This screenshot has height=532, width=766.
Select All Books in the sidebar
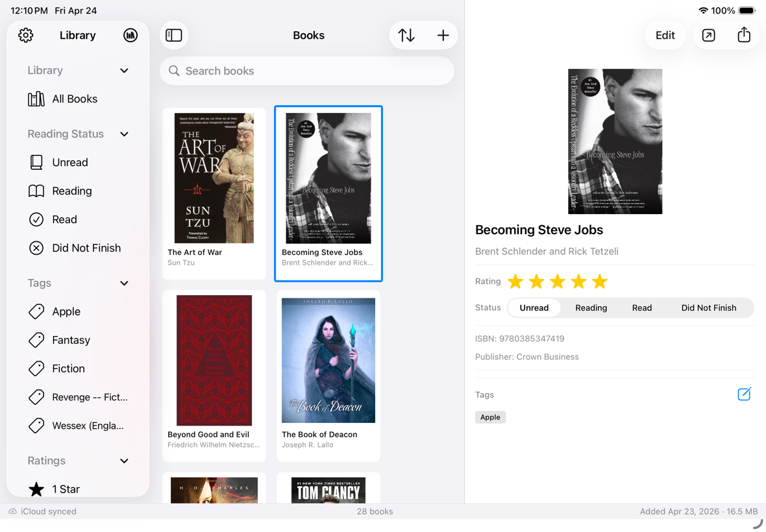pyautogui.click(x=74, y=99)
